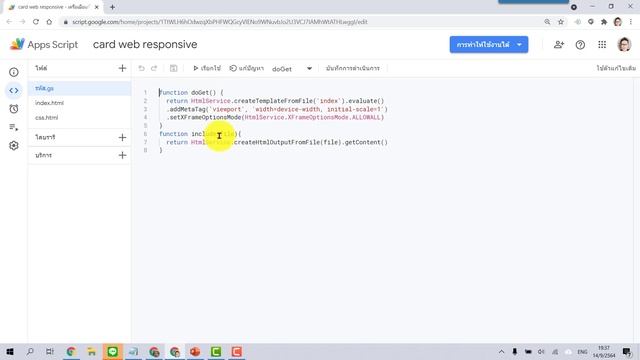Open the Windows Start menu
This screenshot has width=640, height=360.
point(10,351)
